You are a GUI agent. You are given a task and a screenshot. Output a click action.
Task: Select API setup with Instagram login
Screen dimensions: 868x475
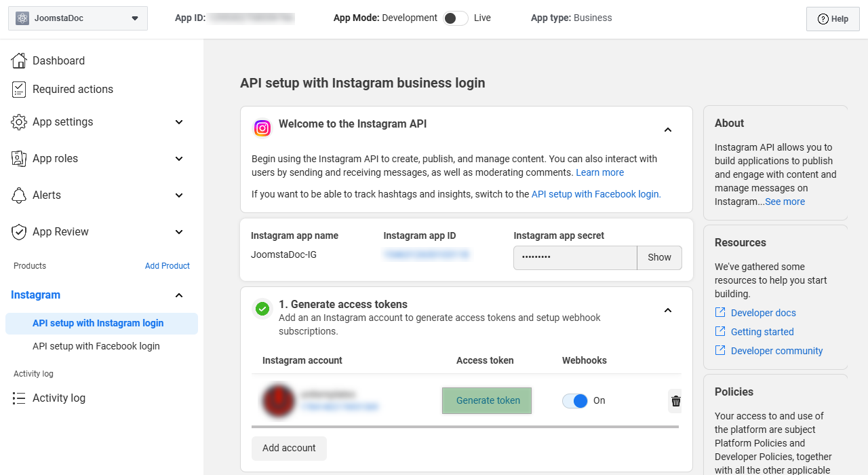pyautogui.click(x=102, y=324)
